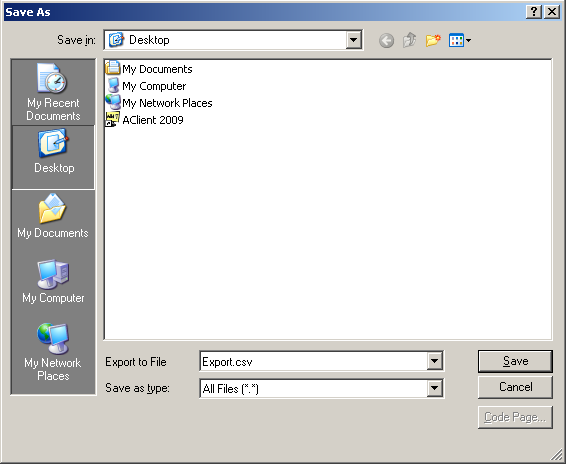Click the Save button
The image size is (566, 464).
click(515, 361)
